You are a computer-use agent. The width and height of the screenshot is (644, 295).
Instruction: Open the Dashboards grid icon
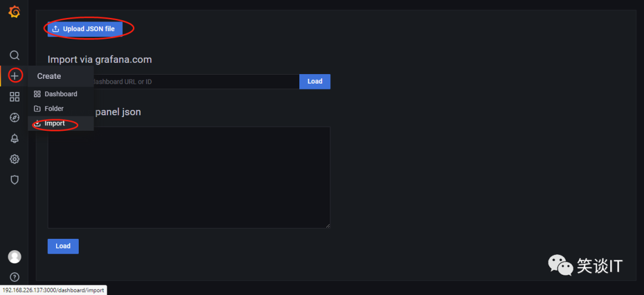tap(14, 97)
